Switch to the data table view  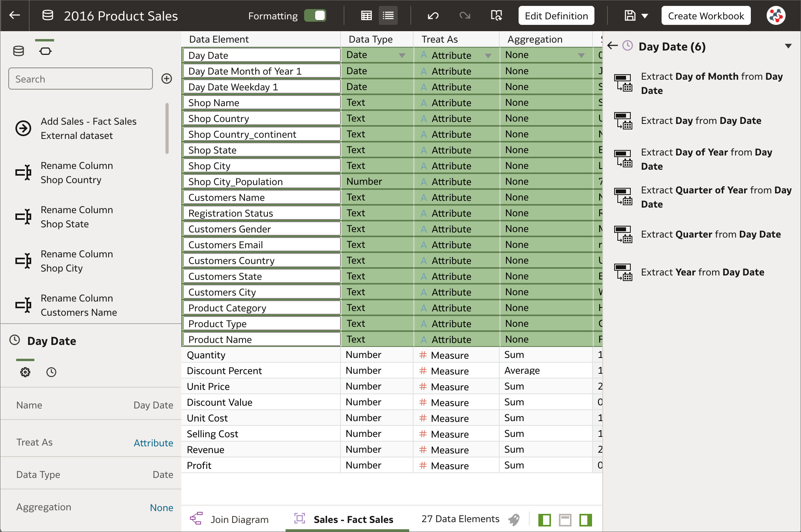pos(366,15)
